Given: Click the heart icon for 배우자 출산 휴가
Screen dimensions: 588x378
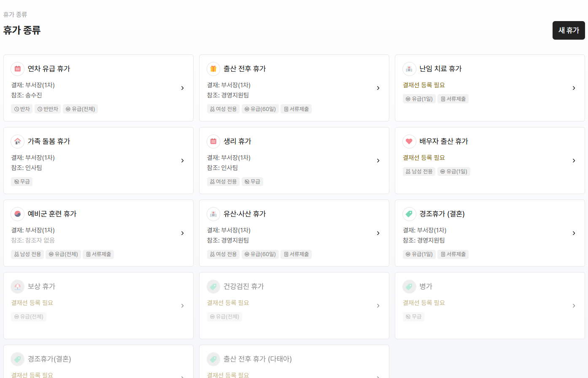Looking at the screenshot, I should (x=409, y=141).
